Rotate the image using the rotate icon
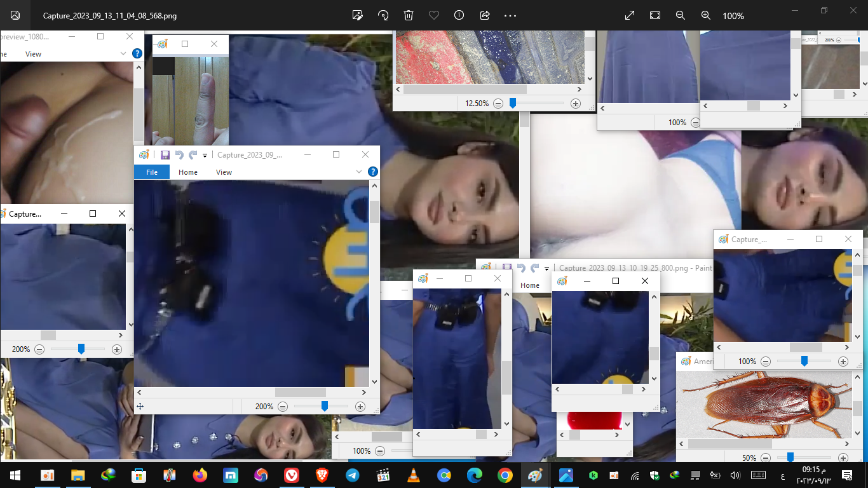Viewport: 868px width, 488px height. pos(383,15)
